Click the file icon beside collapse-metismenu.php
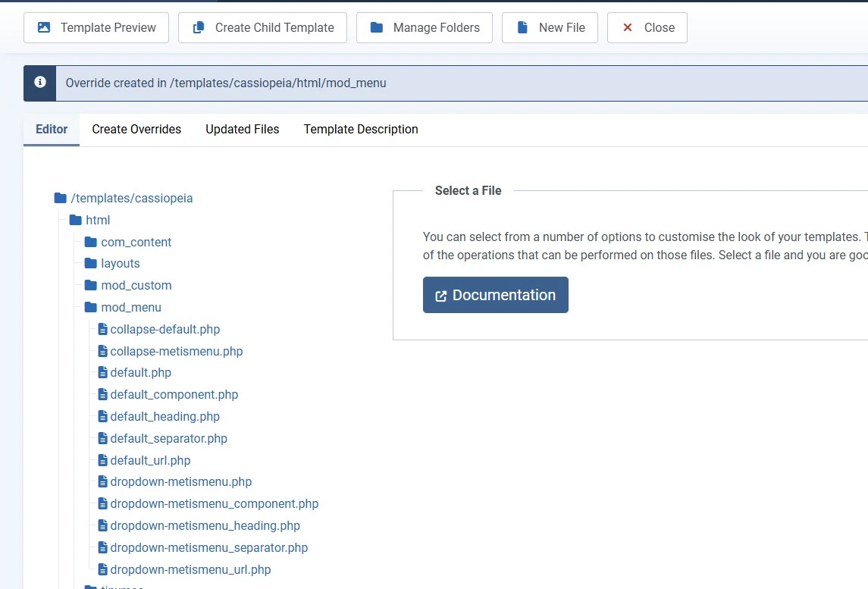 point(102,350)
